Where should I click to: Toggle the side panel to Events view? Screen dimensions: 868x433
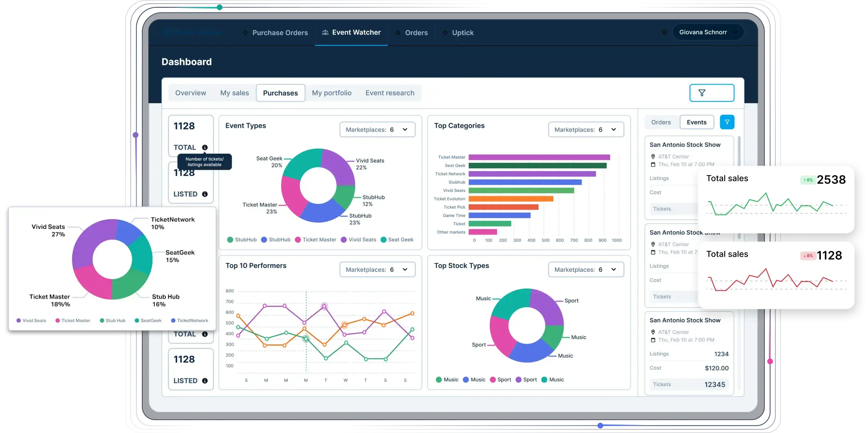click(696, 122)
